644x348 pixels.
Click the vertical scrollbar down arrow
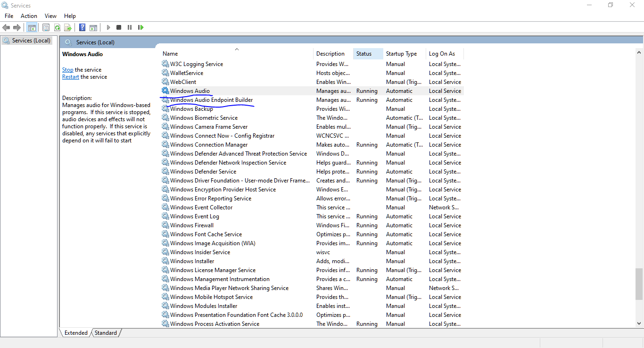click(x=639, y=323)
